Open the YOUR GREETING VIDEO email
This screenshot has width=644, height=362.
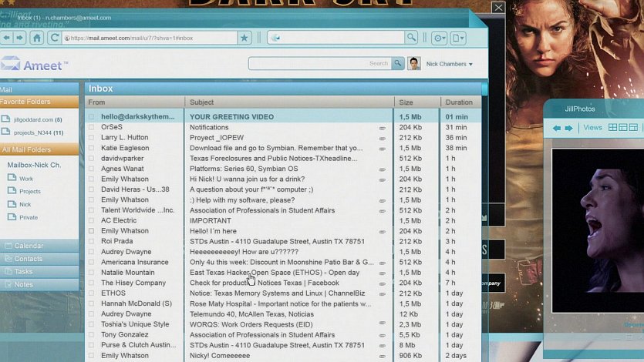231,117
